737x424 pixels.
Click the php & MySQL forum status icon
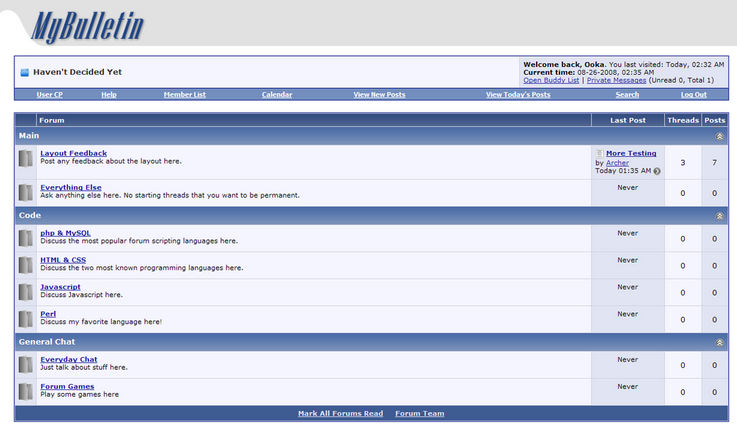[x=26, y=238]
